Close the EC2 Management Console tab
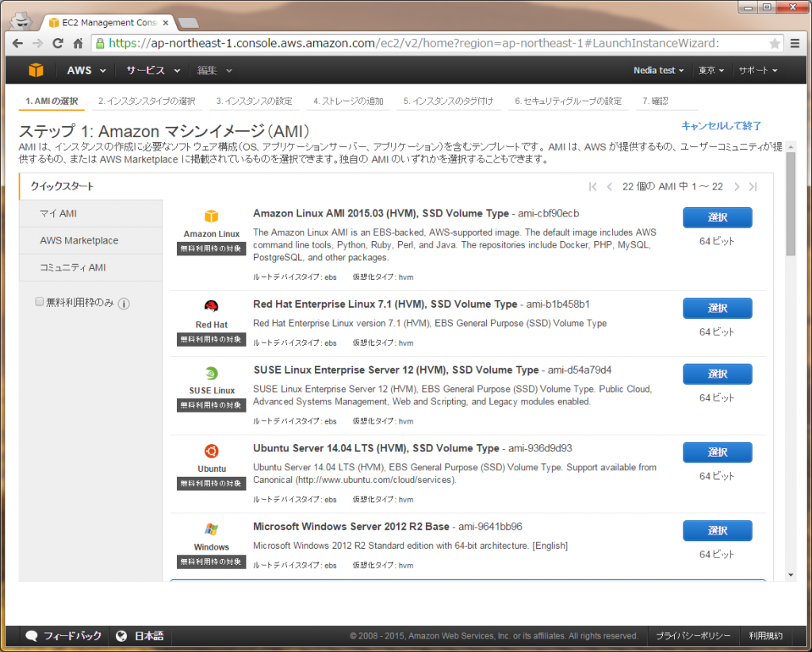Image resolution: width=812 pixels, height=652 pixels. coord(166,23)
